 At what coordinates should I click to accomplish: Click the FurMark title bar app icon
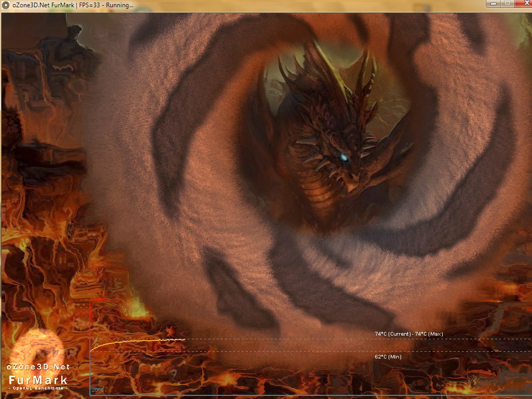[x=5, y=5]
